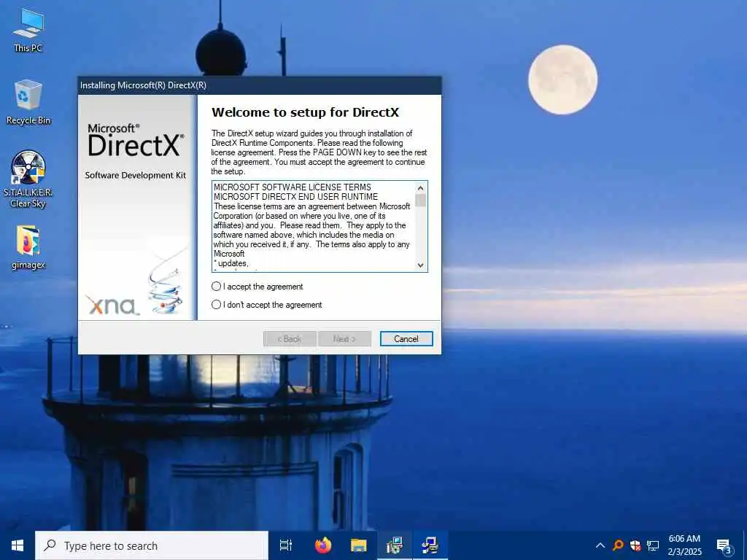Open Windows Security tray icon

tap(635, 545)
